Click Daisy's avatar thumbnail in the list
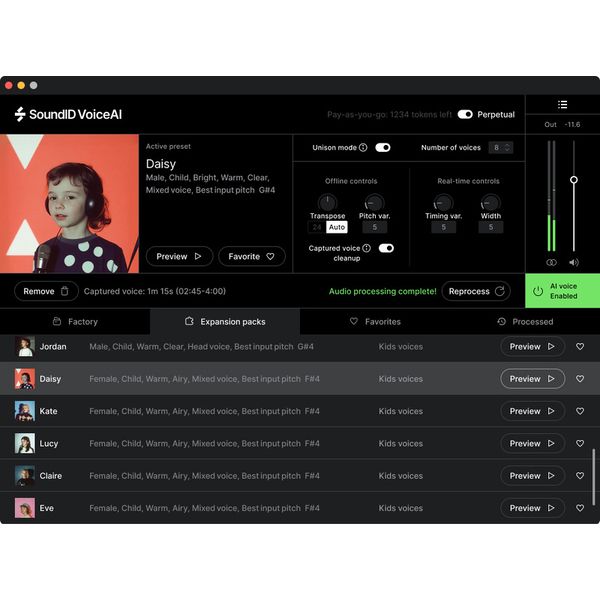This screenshot has width=600, height=600. (x=25, y=378)
